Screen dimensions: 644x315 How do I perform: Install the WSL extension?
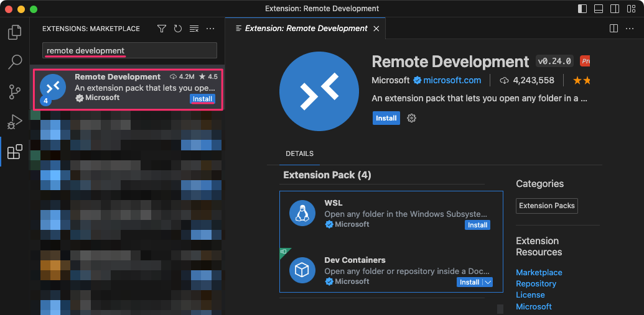click(477, 225)
